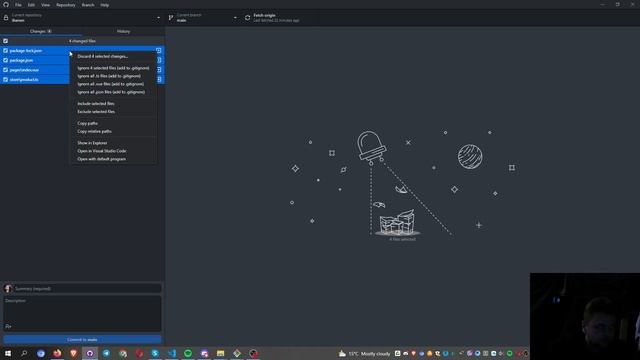This screenshot has width=640, height=360.
Task: Click Fetch origin button
Action: click(274, 18)
